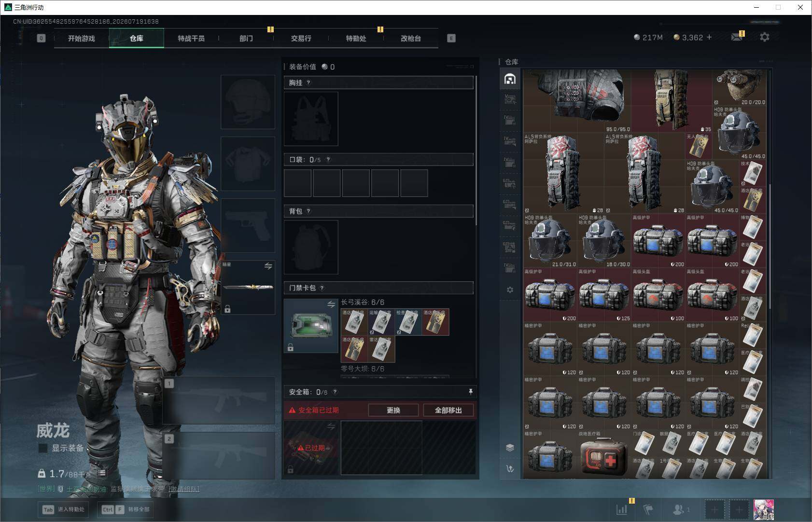Click the E key icon after 改枪台
The height and width of the screenshot is (522, 812).
pyautogui.click(x=451, y=38)
